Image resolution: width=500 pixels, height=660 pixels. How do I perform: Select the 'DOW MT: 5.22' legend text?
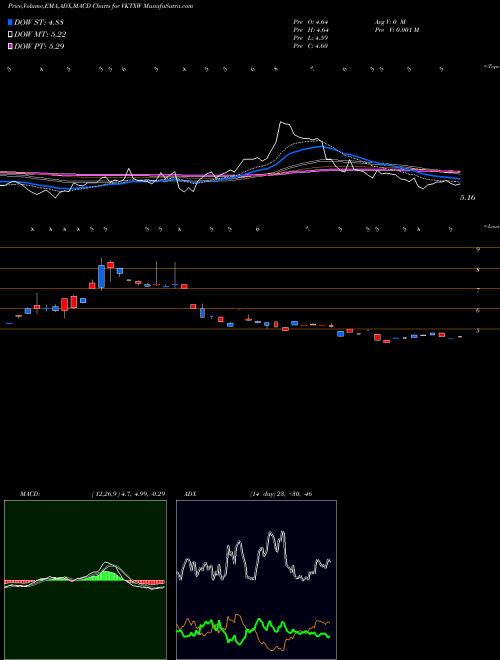tap(40, 35)
